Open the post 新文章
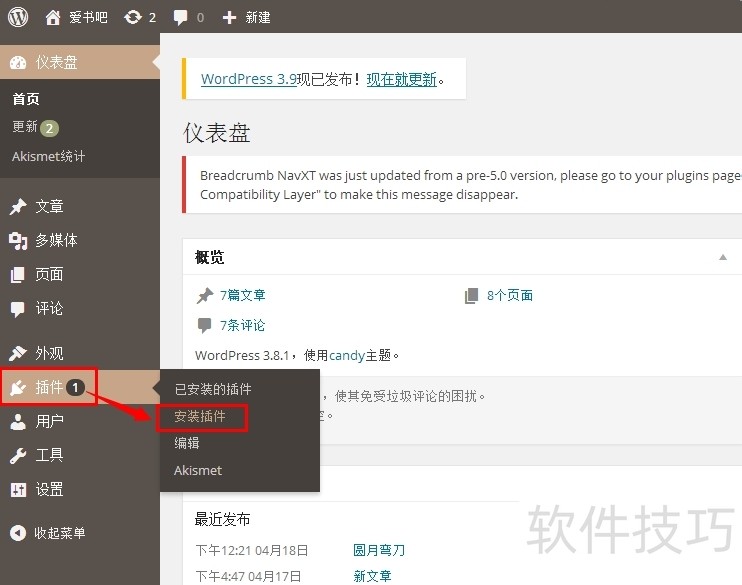The width and height of the screenshot is (742, 585). (x=372, y=576)
